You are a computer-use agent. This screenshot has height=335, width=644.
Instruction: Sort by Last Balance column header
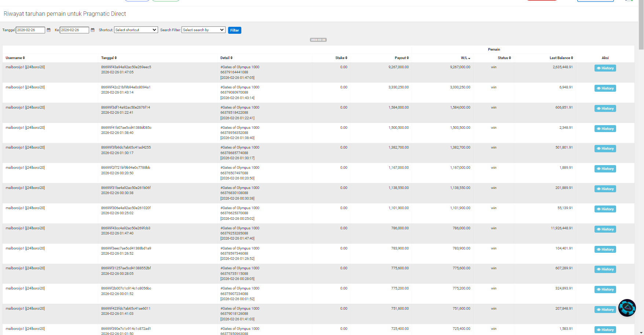click(x=561, y=58)
